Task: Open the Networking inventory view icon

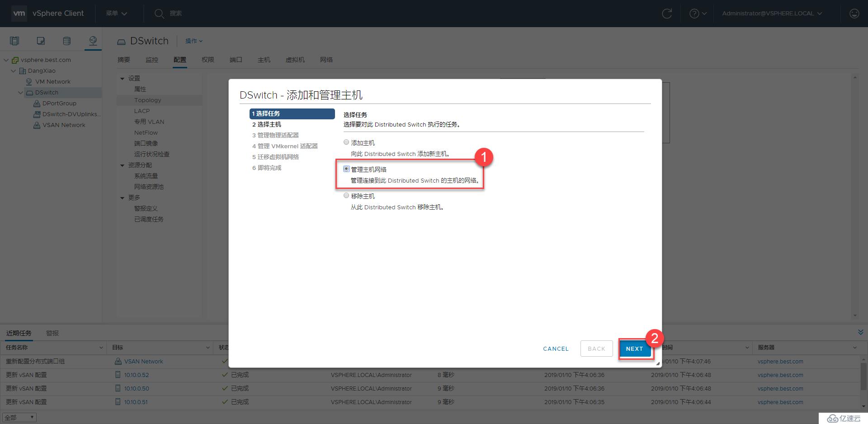Action: coord(93,41)
